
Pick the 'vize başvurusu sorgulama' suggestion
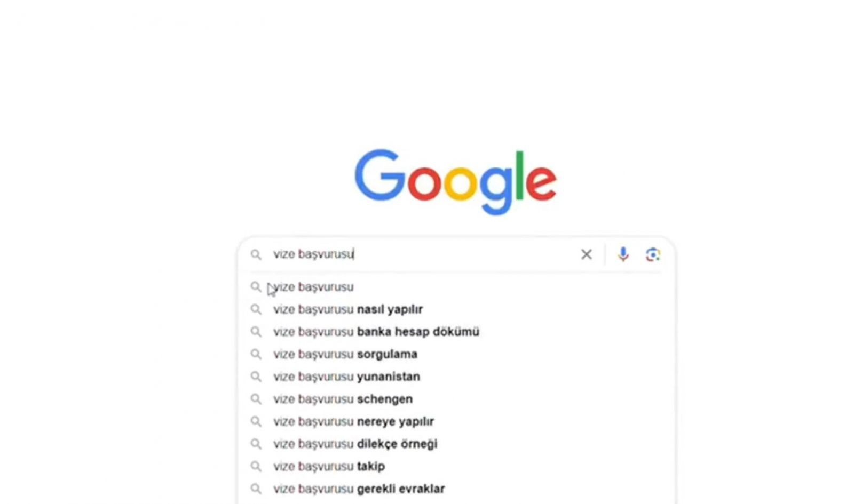pos(456,354)
